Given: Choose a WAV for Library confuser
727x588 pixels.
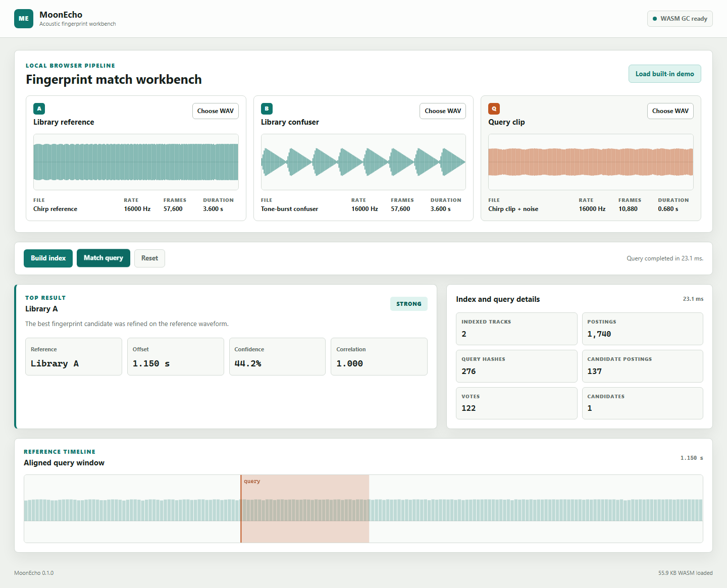Looking at the screenshot, I should tap(443, 111).
